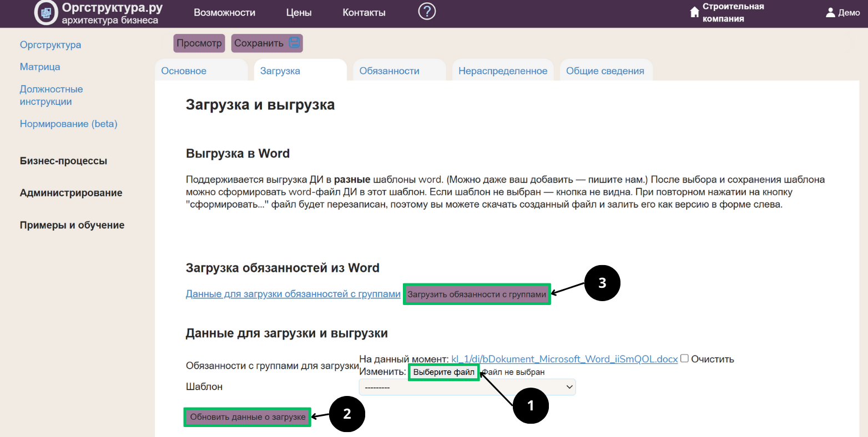868x437 pixels.
Task: Open Данные для загрузки обязанностей link
Action: pos(293,294)
